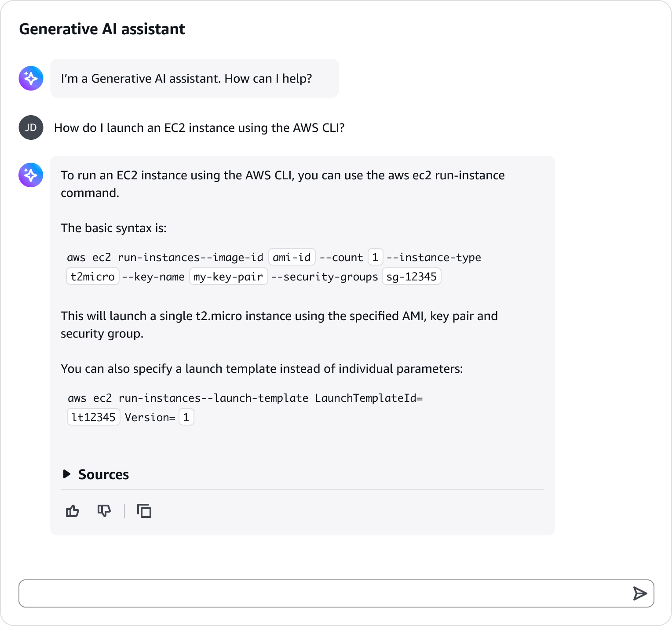Select the Version value 1 token
This screenshot has height=626, width=672.
(186, 417)
